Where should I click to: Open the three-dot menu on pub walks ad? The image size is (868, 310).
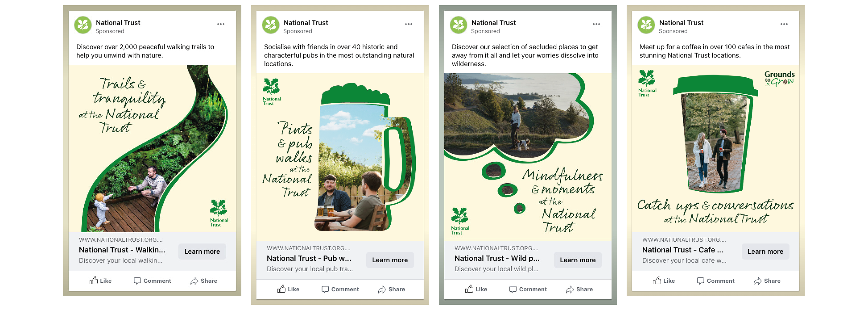(408, 24)
